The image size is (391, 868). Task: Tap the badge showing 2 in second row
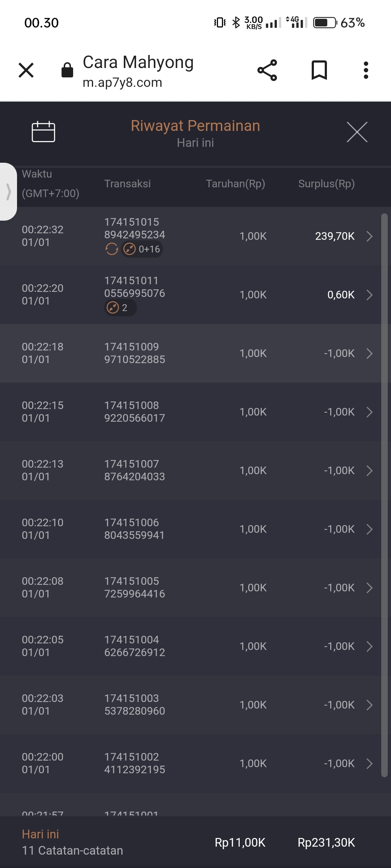click(120, 308)
